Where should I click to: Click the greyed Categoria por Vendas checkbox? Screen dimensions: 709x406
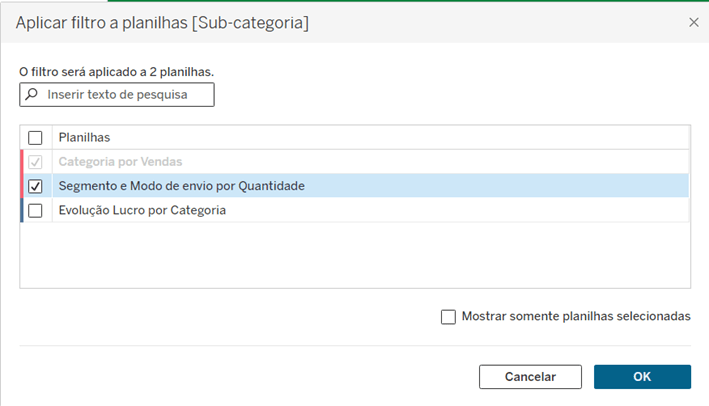[35, 162]
